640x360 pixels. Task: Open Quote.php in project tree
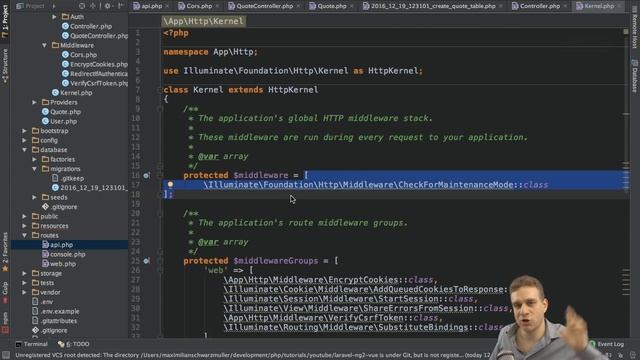[x=61, y=112]
